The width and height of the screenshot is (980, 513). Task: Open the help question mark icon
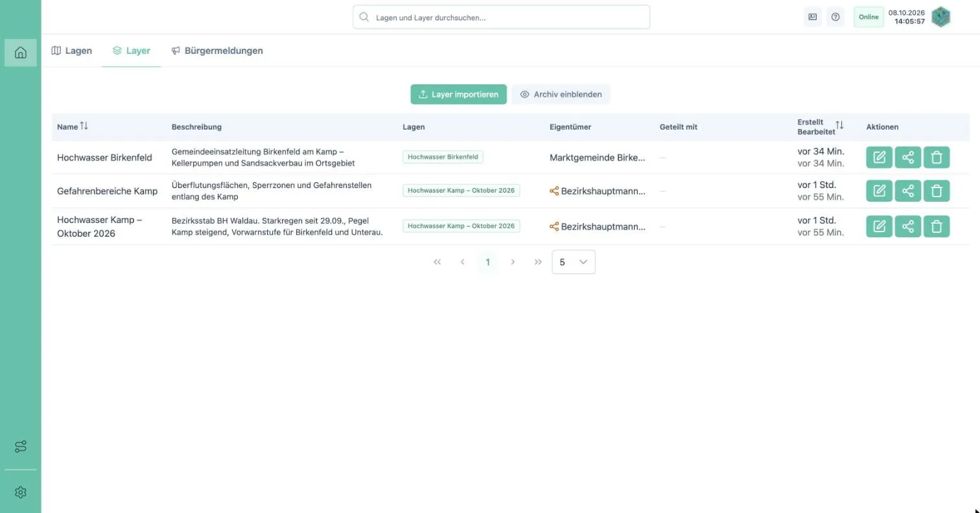835,17
